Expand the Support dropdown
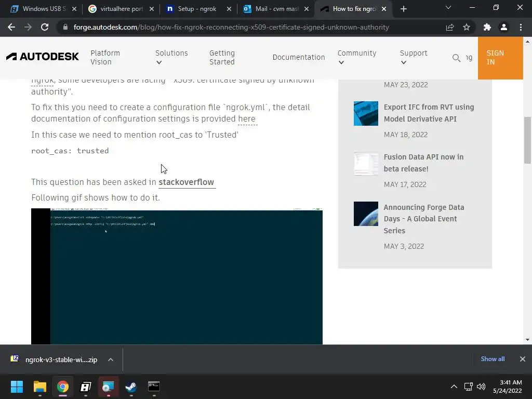Image resolution: width=532 pixels, height=399 pixels. [x=413, y=57]
